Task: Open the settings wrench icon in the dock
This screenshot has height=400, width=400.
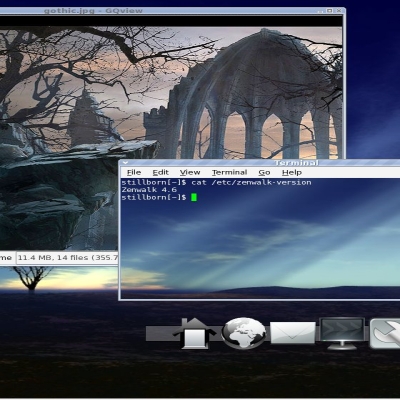Action: pos(385,333)
